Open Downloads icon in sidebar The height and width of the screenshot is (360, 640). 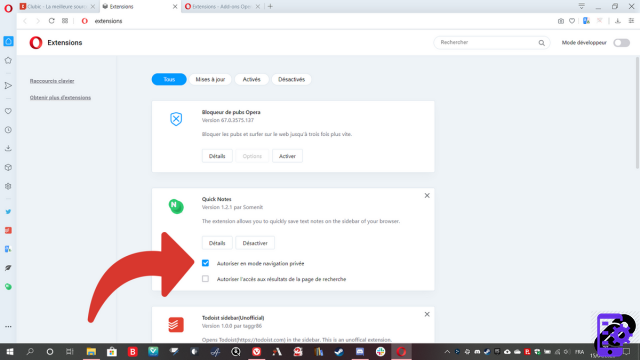pyautogui.click(x=8, y=149)
